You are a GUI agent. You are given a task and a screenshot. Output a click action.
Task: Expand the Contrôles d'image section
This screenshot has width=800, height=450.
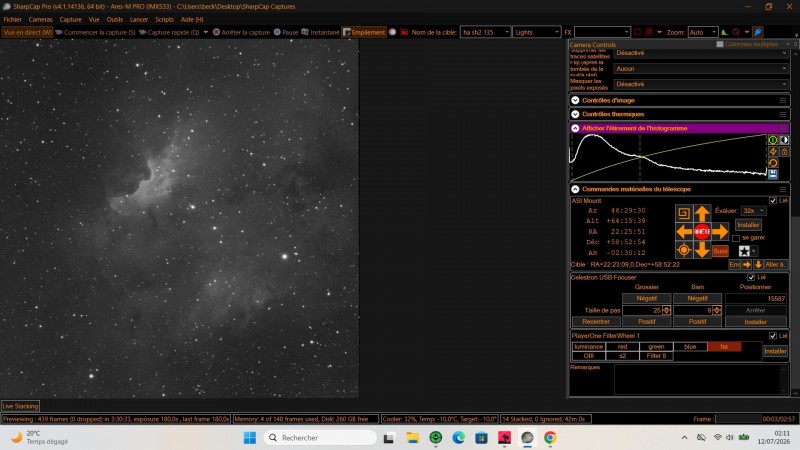point(575,101)
